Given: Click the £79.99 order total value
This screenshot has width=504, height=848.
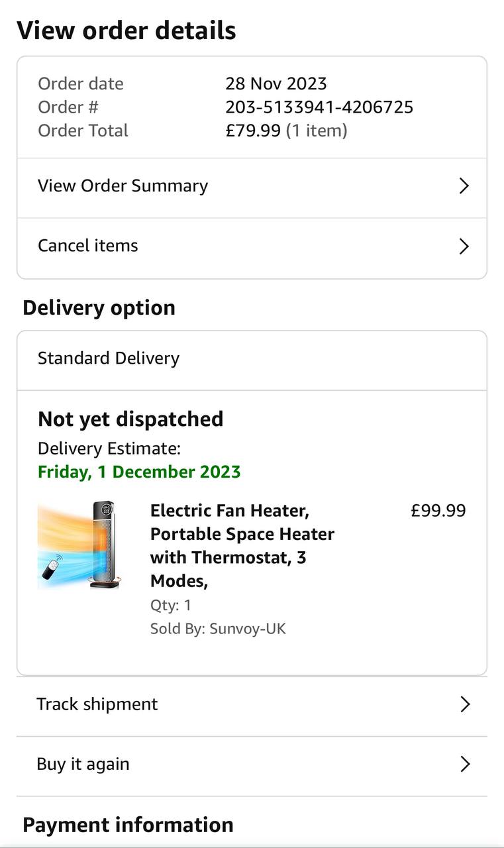Looking at the screenshot, I should point(253,131).
